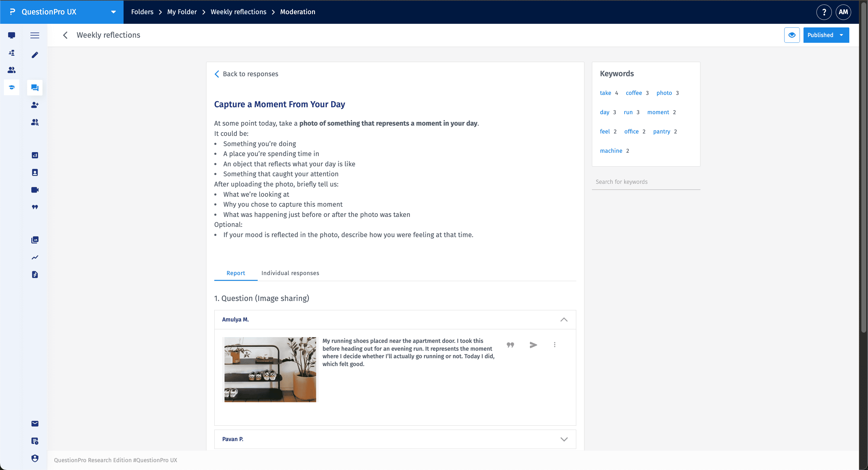Switch to the Individual responses tab

point(290,273)
